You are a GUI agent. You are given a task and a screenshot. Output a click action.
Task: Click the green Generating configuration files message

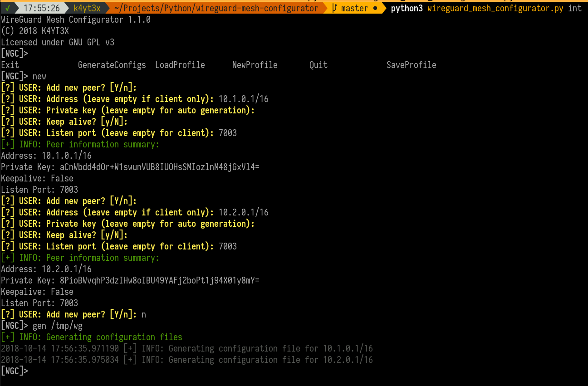pyautogui.click(x=114, y=337)
